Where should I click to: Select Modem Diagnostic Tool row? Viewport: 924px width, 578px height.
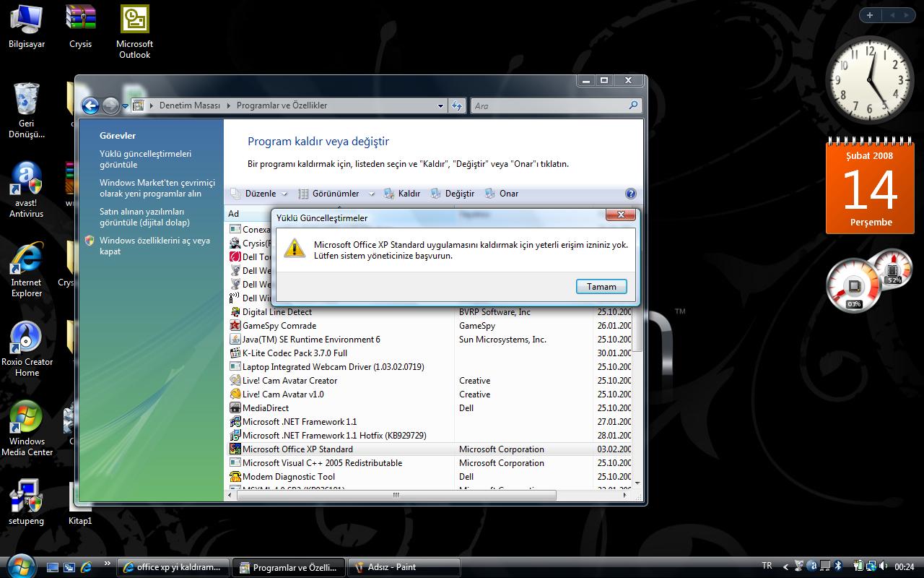[430, 477]
